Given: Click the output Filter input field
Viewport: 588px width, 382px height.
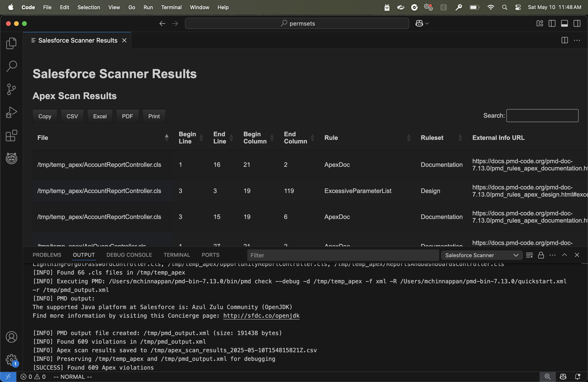Looking at the screenshot, I should [x=343, y=255].
